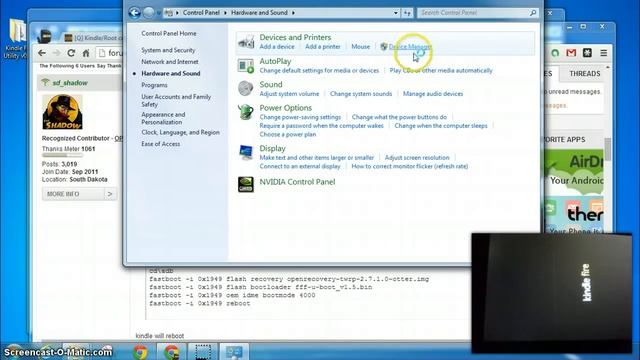
Task: Click the Device Manager link
Action: click(x=410, y=47)
